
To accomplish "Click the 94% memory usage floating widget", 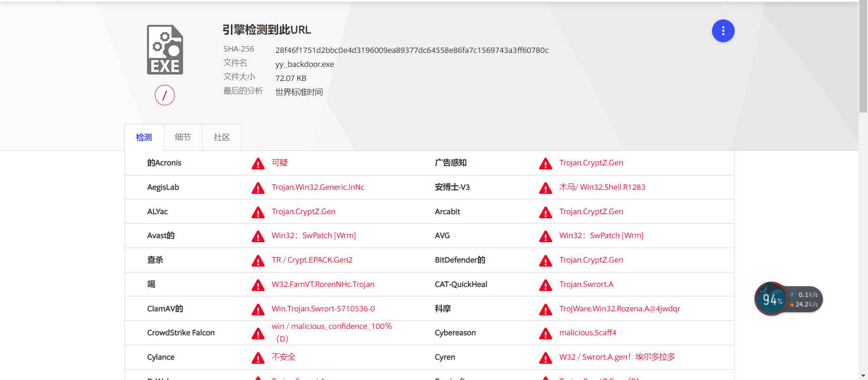I will pyautogui.click(x=771, y=299).
